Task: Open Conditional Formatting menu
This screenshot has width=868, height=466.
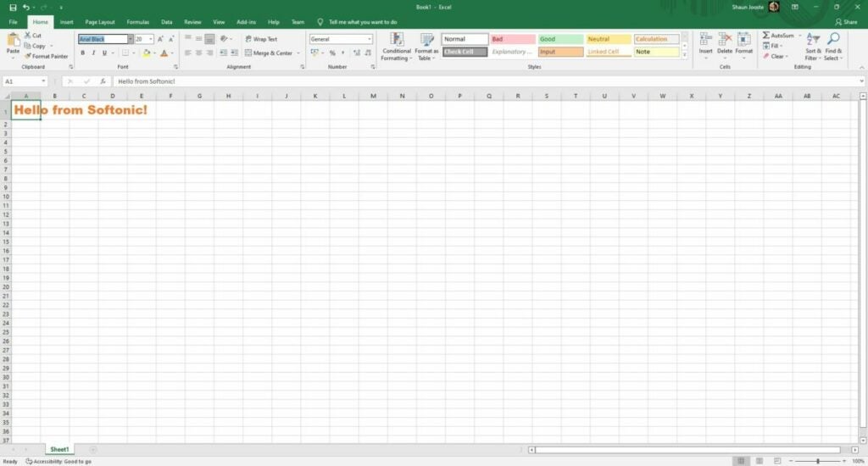Action: coord(397,47)
